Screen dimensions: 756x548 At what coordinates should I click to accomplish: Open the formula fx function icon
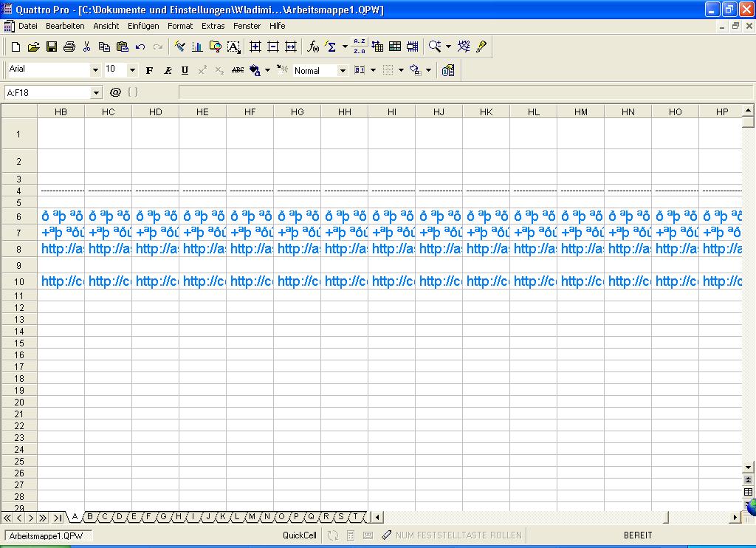(313, 47)
